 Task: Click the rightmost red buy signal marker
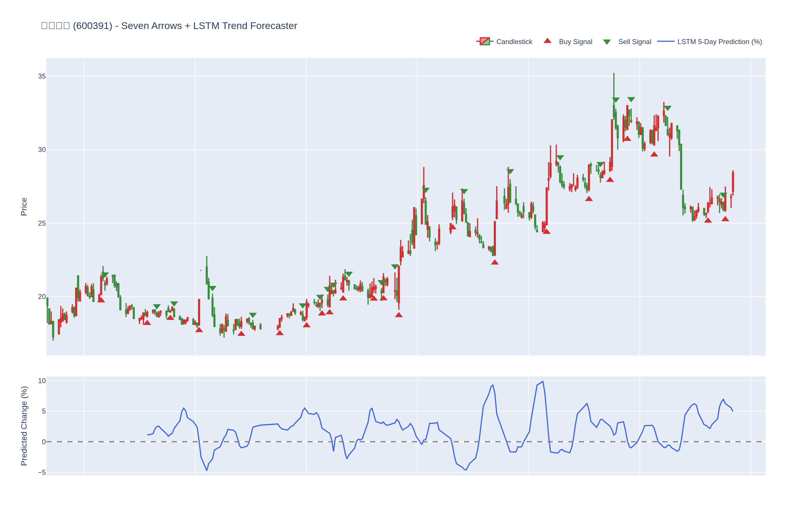click(x=725, y=219)
